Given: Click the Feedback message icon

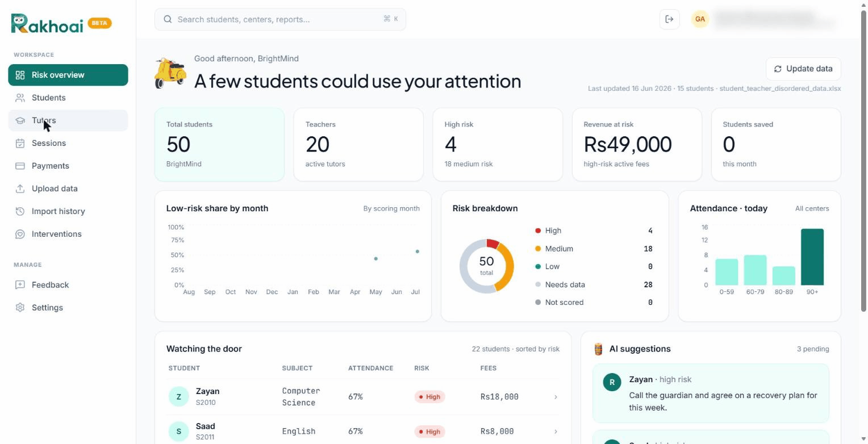Looking at the screenshot, I should tap(20, 285).
